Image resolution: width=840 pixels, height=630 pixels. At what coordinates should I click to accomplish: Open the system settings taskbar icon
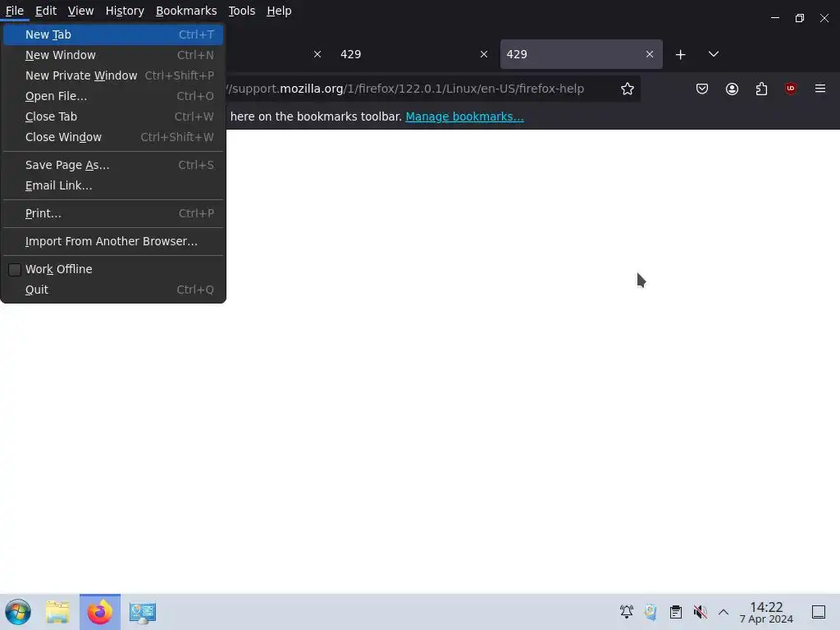pos(143,612)
